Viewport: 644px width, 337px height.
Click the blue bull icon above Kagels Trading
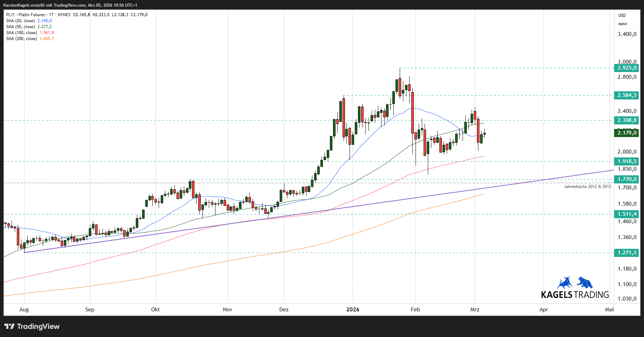coord(565,283)
